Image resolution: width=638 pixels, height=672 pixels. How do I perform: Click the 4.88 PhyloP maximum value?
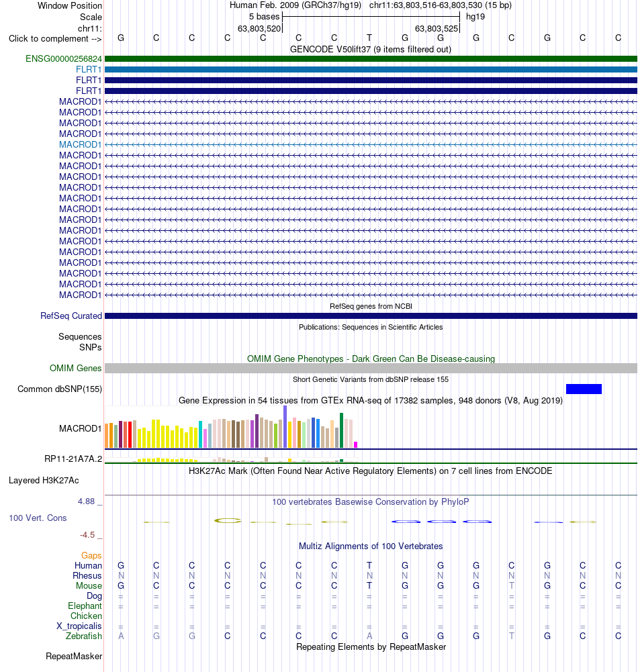pos(86,501)
